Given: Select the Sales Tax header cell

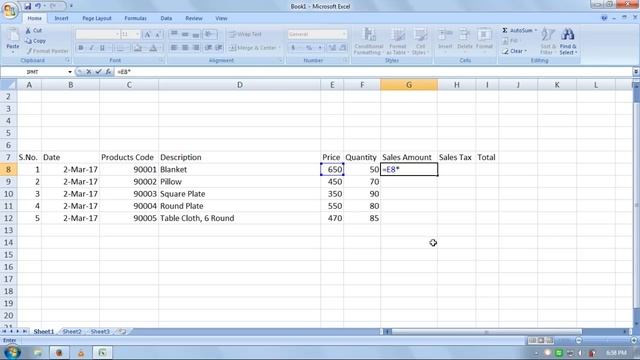Looking at the screenshot, I should point(456,157).
